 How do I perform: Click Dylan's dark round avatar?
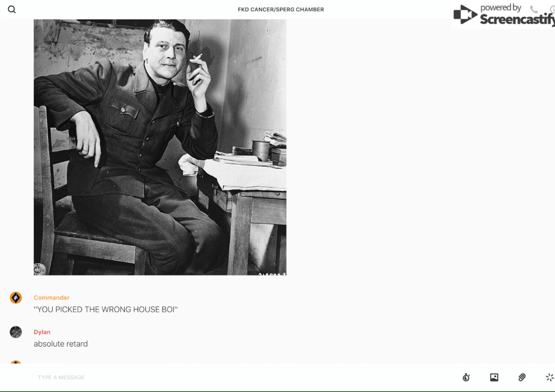coord(16,332)
